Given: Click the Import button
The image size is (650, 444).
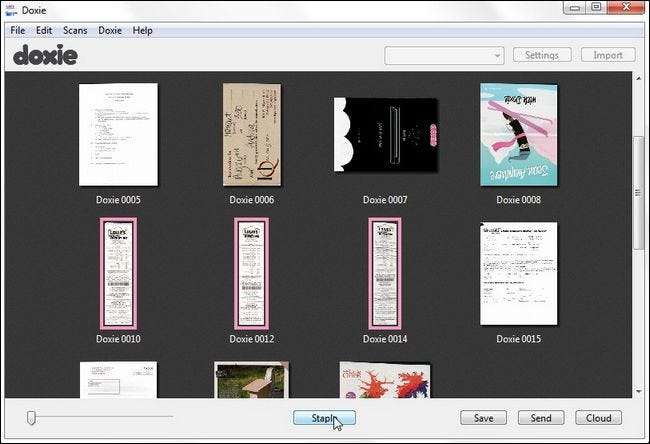Looking at the screenshot, I should [x=607, y=56].
